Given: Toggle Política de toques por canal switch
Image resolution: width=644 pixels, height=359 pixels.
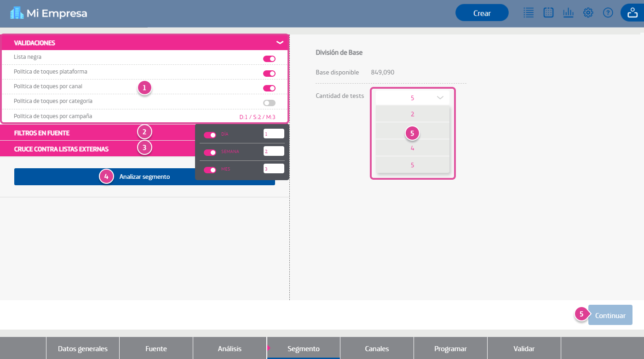Looking at the screenshot, I should tap(269, 88).
